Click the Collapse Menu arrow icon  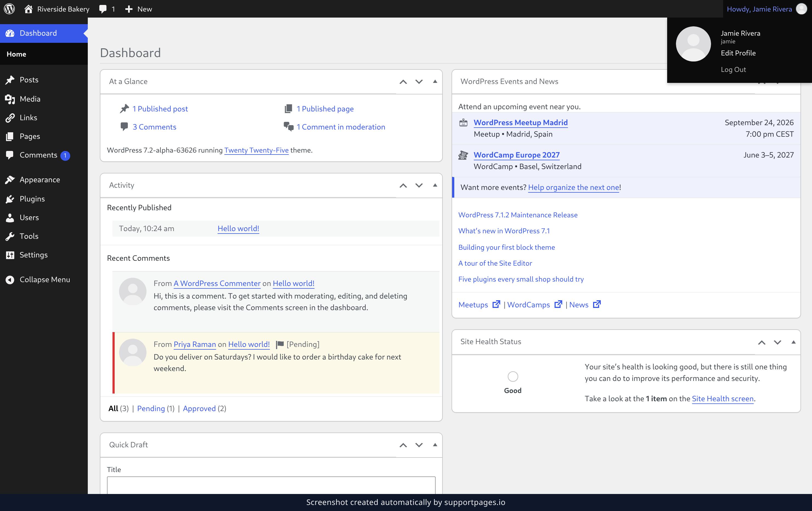10,280
